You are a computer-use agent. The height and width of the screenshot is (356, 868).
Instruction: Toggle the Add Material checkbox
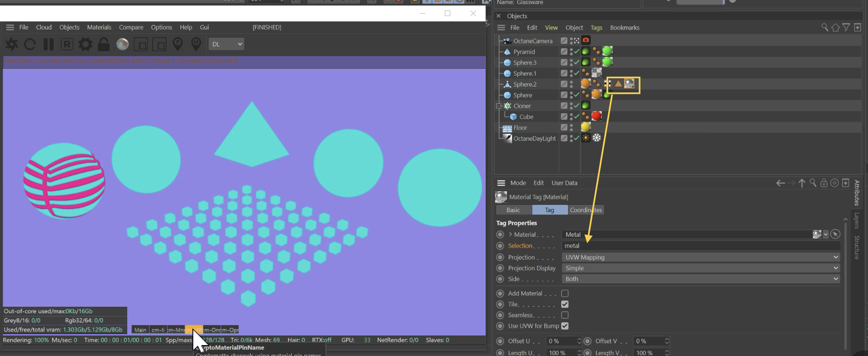click(565, 294)
